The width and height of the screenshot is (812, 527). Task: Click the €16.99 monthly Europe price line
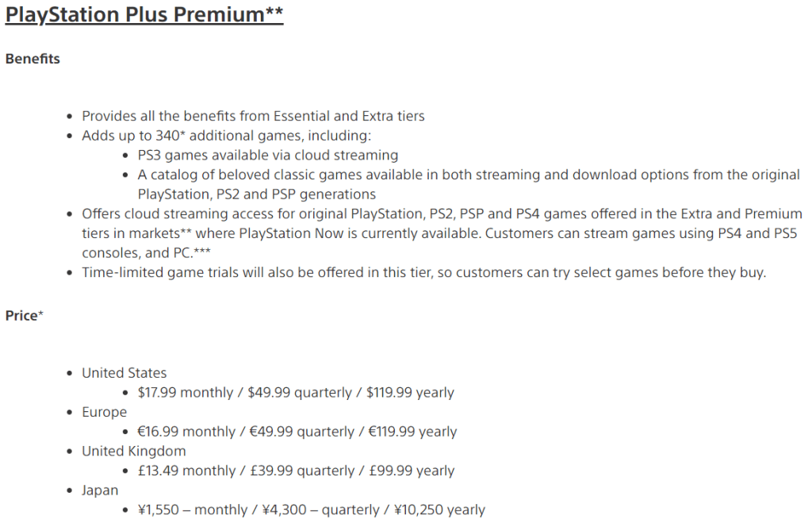pos(297,432)
